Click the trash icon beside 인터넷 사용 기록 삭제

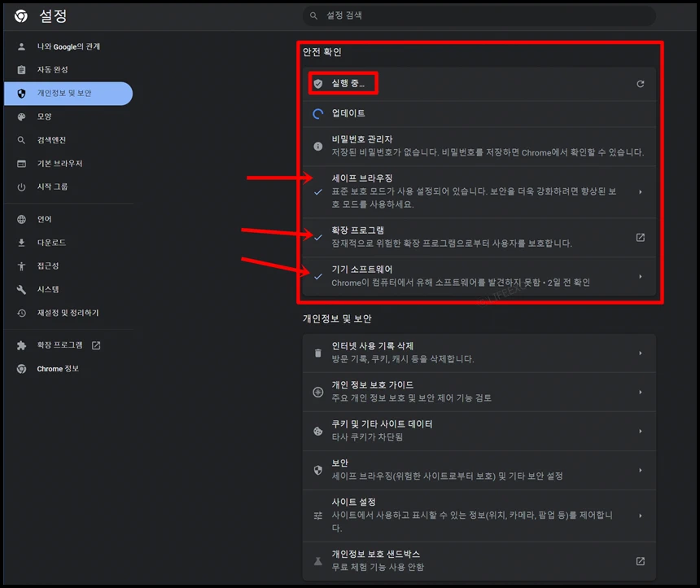click(318, 353)
